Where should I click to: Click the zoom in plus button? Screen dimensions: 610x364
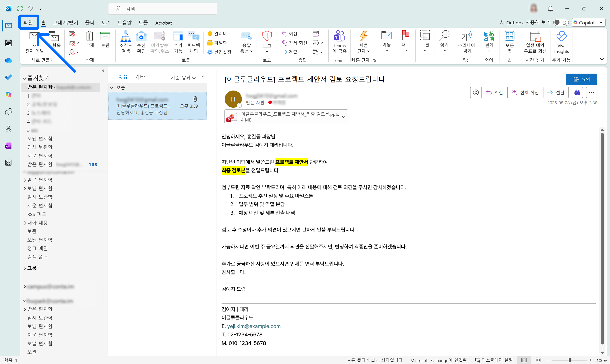click(591, 360)
